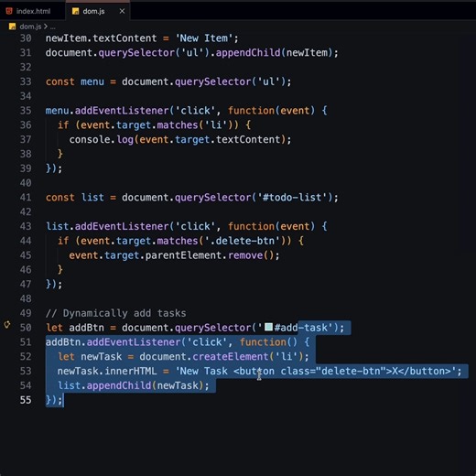Click the JS file icon on dom.js tab
Viewport: 476px width, 476px height.
75,11
